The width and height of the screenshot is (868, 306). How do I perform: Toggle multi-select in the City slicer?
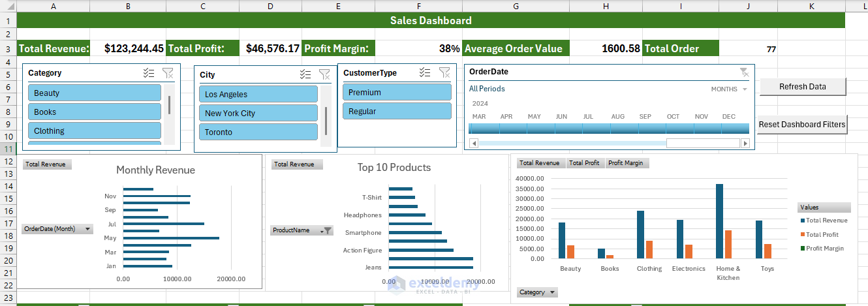[x=305, y=74]
